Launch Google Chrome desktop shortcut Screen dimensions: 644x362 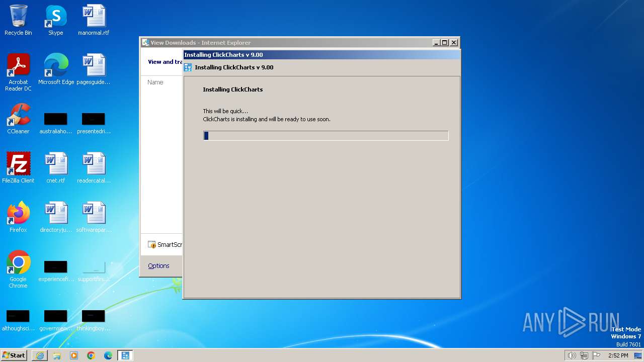(x=18, y=269)
